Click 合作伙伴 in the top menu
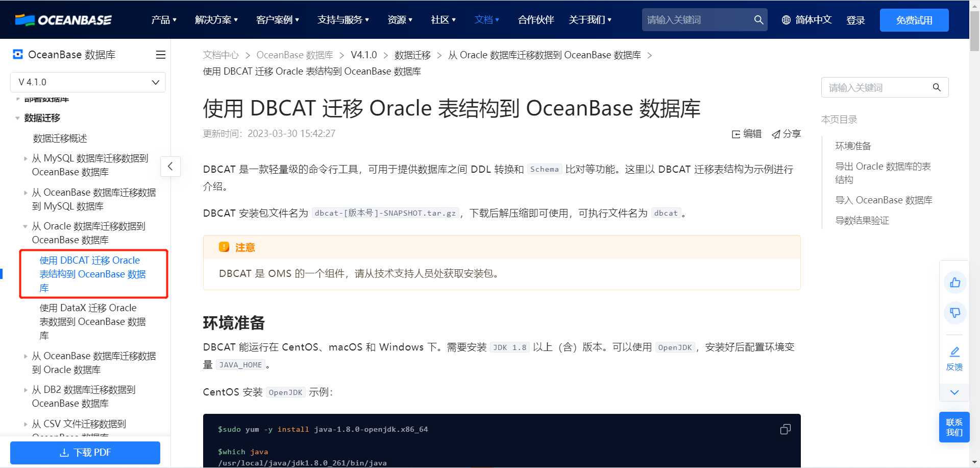This screenshot has width=980, height=468. [536, 20]
